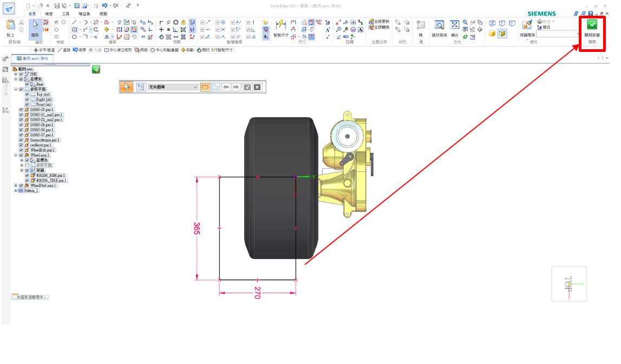Toggle the 400296_TIRE.par:1 checkbox

coord(27,181)
